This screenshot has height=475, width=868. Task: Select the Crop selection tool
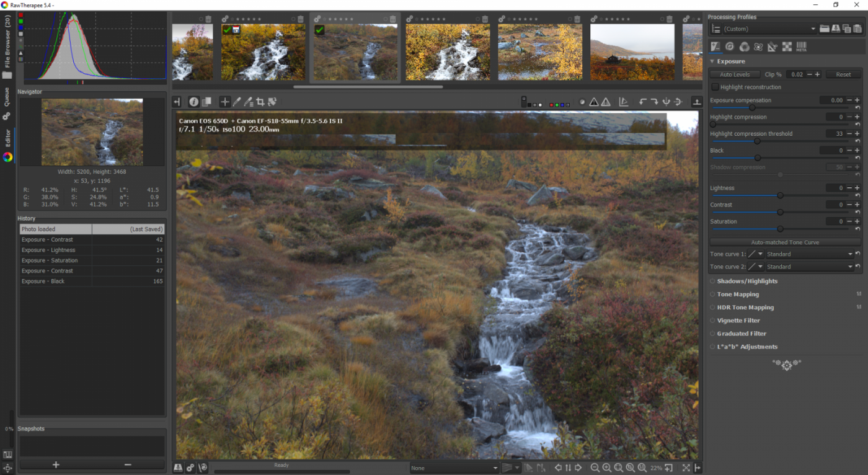[x=260, y=102]
